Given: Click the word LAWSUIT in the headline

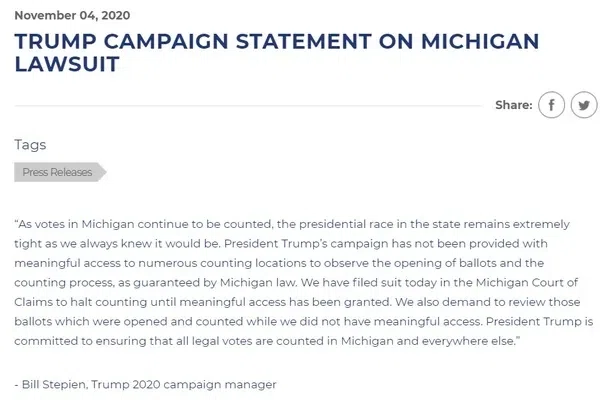Looking at the screenshot, I should tap(67, 64).
